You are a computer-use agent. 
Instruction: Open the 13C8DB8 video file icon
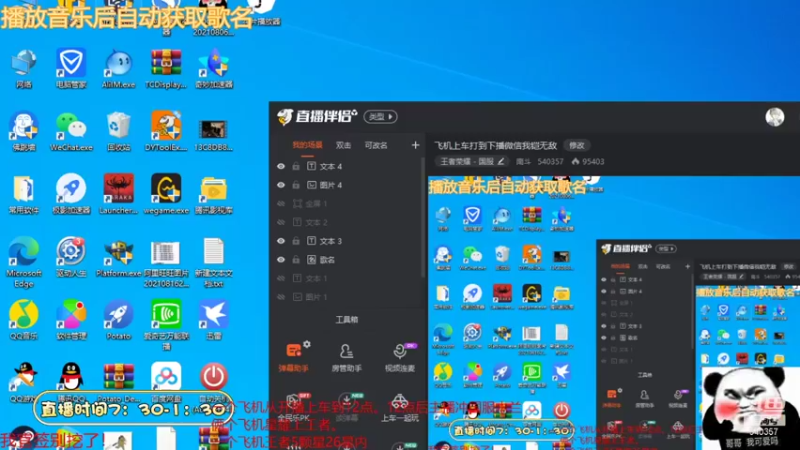pyautogui.click(x=213, y=134)
